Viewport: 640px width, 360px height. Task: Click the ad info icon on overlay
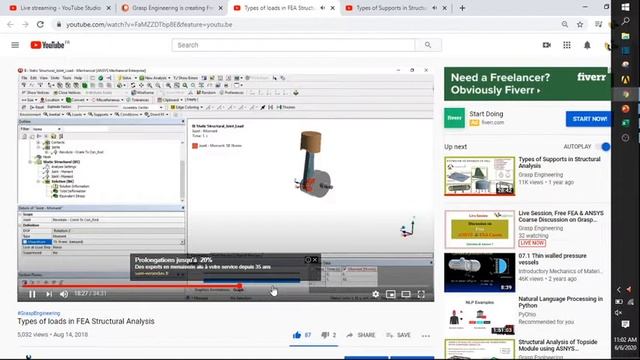click(x=308, y=260)
